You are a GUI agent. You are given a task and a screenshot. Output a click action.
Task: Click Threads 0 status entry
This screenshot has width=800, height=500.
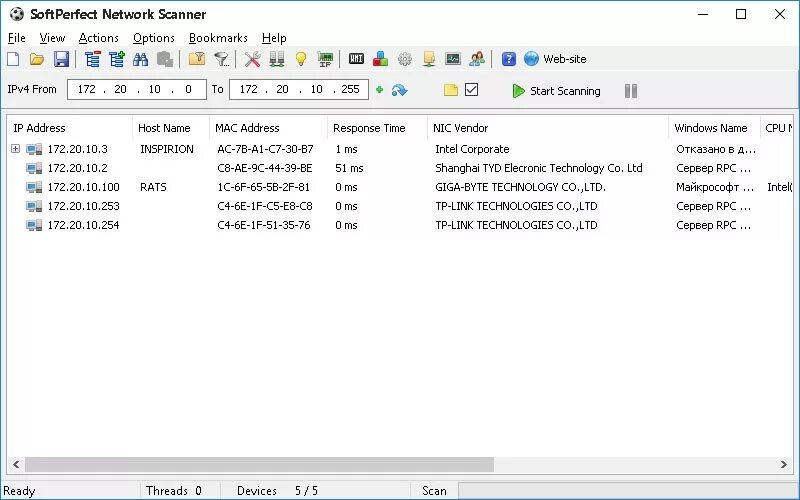point(174,491)
